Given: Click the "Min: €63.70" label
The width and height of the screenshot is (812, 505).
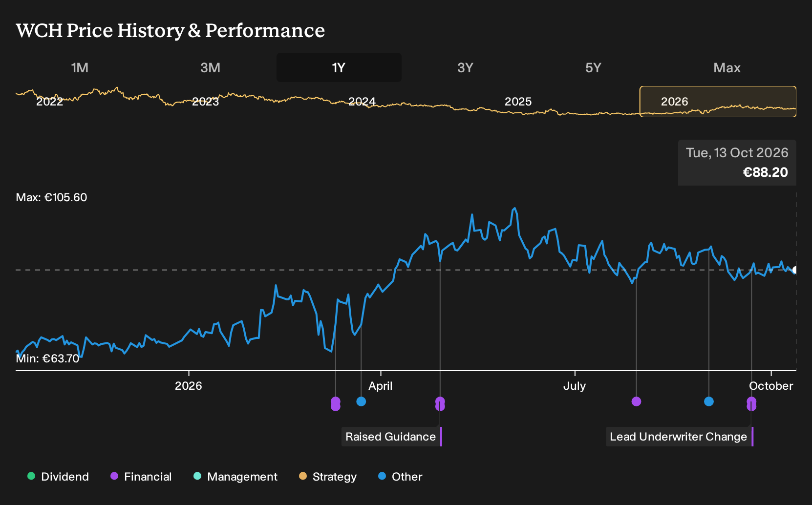Looking at the screenshot, I should pyautogui.click(x=47, y=358).
